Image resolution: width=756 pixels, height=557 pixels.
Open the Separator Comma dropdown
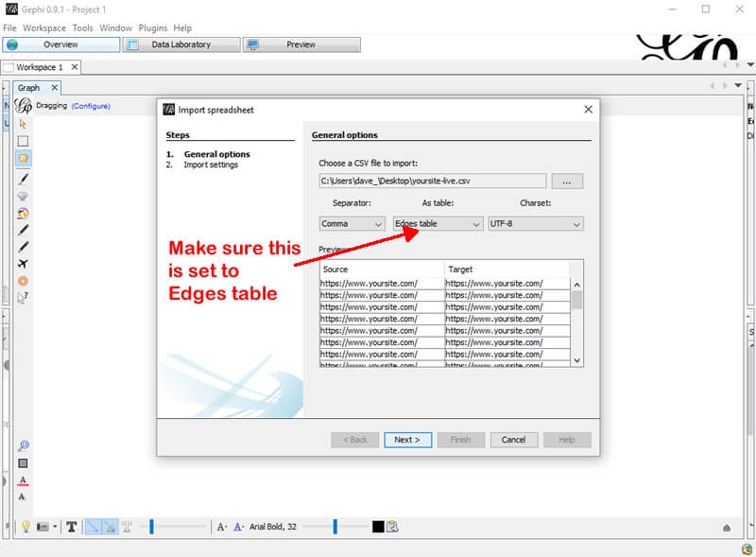(x=352, y=224)
